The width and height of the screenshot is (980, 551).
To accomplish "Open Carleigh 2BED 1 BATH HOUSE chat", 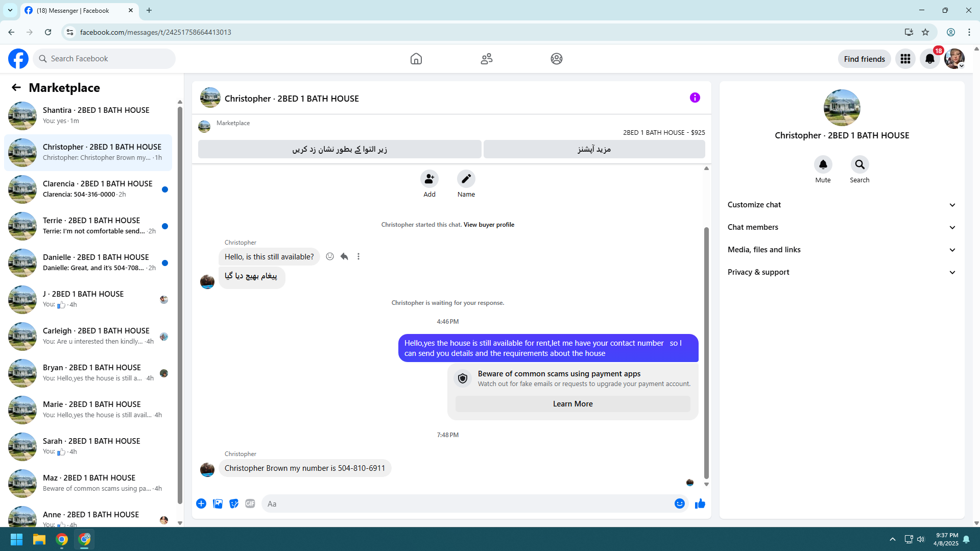I will pyautogui.click(x=88, y=336).
